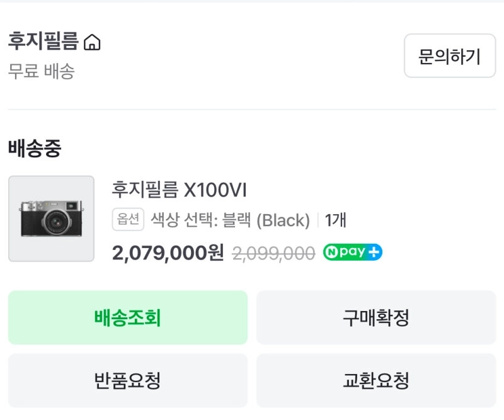Click the 2,079,000원 price

click(168, 253)
